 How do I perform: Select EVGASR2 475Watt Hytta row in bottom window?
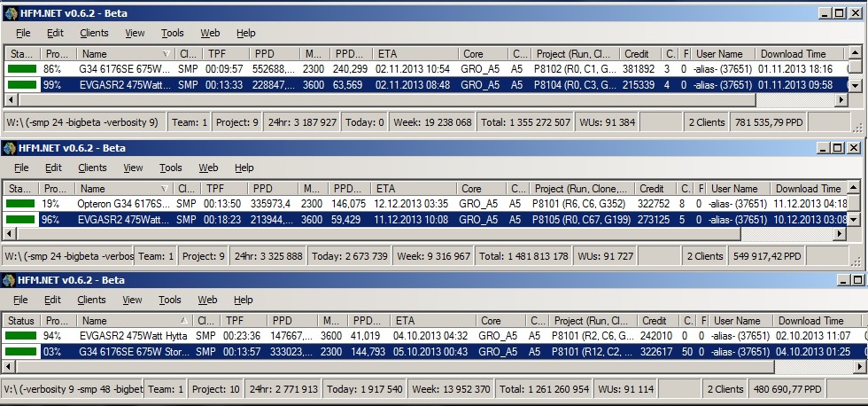point(434,336)
